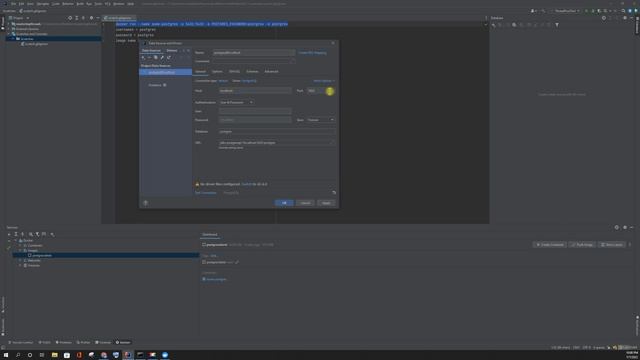The image size is (640, 360).
Task: Switch to the SSH/SSL tab
Action: point(234,71)
